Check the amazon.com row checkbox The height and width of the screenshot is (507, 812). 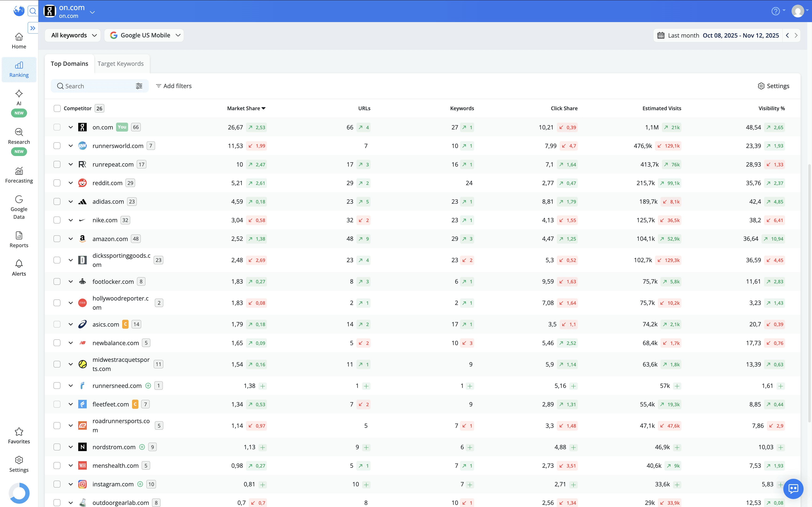57,239
